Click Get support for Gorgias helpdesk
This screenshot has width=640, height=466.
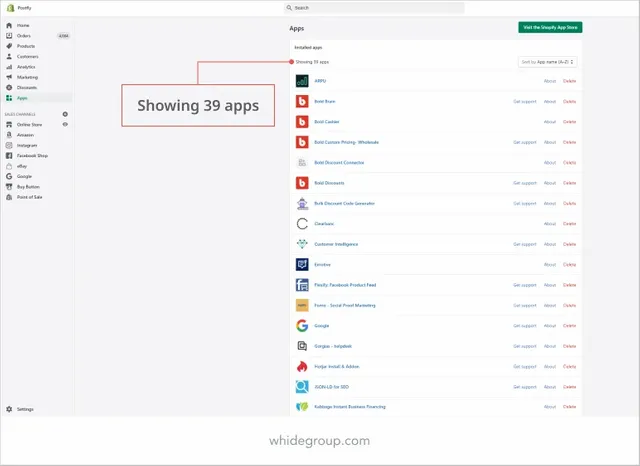(x=525, y=346)
